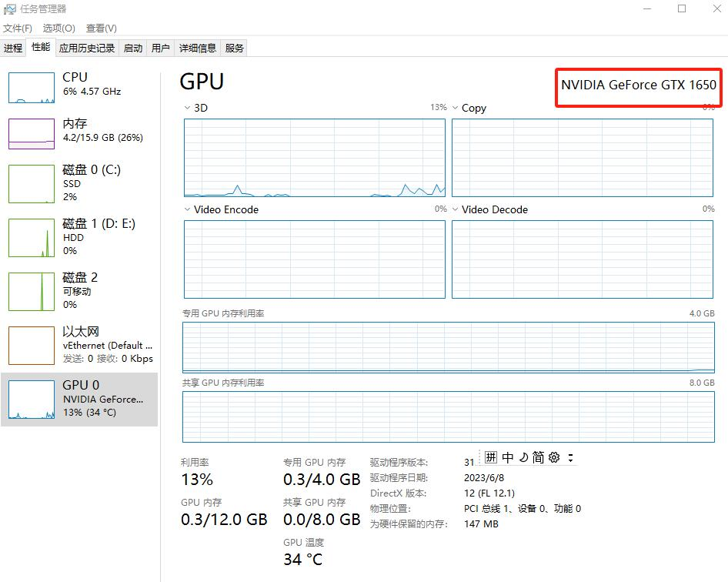This screenshot has height=582, width=728.
Task: Toggle the half-moon full/half-width mode
Action: coord(523,457)
